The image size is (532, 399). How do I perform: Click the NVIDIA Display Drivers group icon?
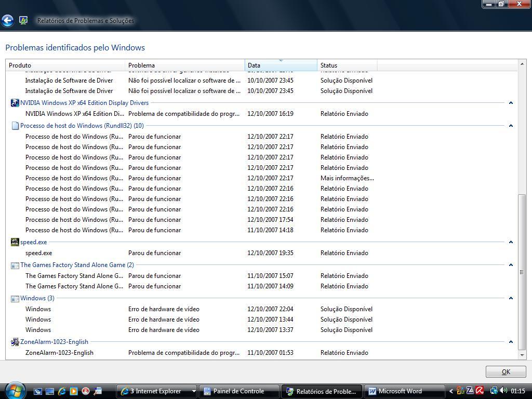(x=15, y=103)
